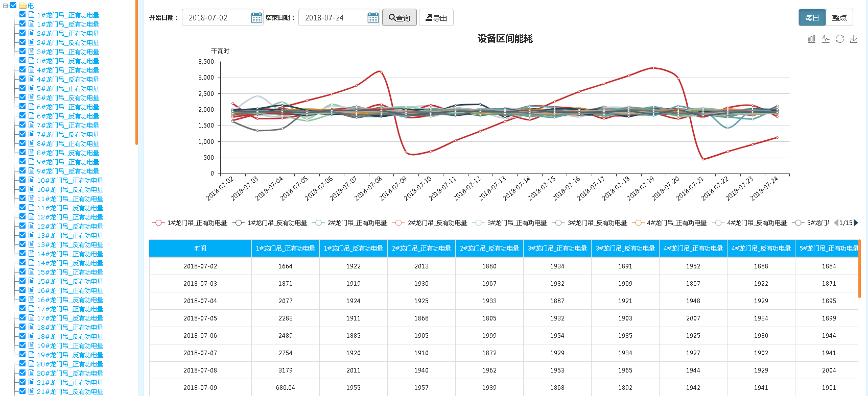Screen dimensions: 868x396
Task: Click the 导出 export button
Action: (436, 18)
